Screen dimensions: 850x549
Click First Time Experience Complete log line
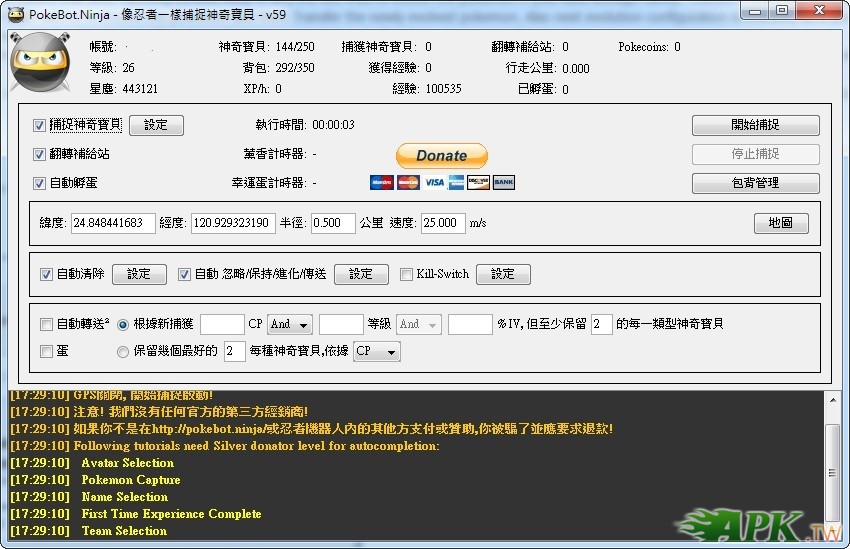pos(171,513)
